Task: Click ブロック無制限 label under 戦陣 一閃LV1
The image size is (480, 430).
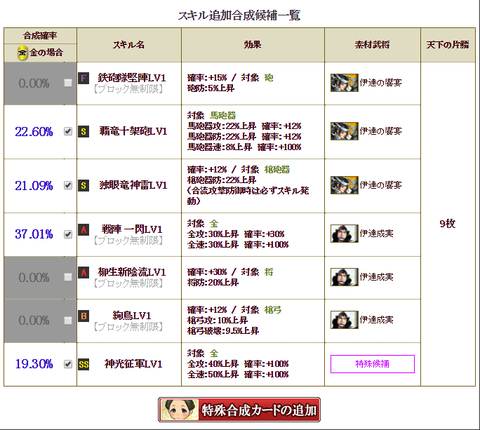Action: 128,240
